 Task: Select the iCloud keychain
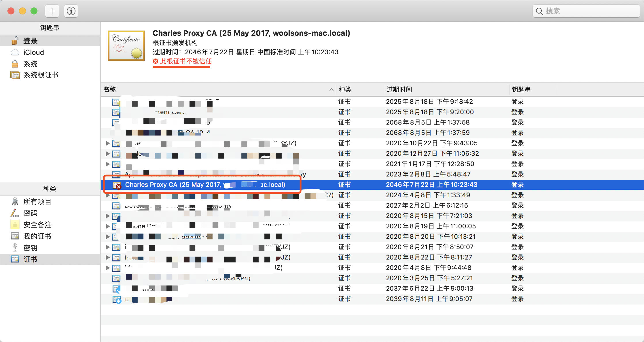pos(33,52)
